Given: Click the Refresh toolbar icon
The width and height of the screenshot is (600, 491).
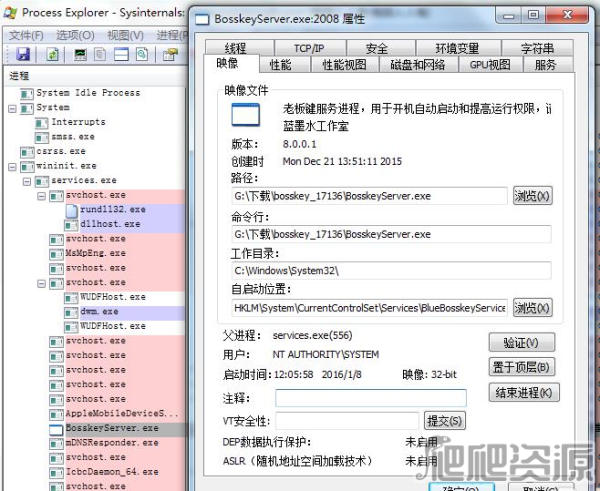Looking at the screenshot, I should click(x=52, y=54).
